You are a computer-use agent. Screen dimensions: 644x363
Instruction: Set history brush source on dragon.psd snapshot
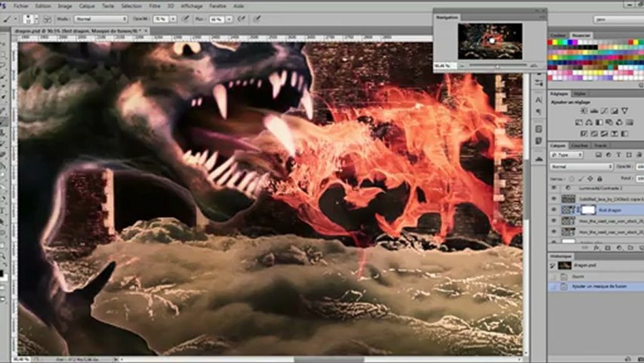552,265
